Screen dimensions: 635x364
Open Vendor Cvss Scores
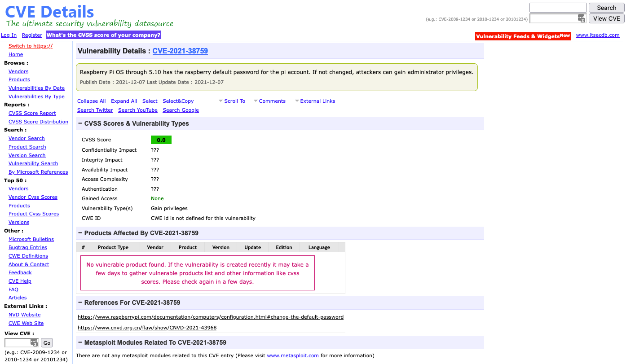[x=33, y=197]
